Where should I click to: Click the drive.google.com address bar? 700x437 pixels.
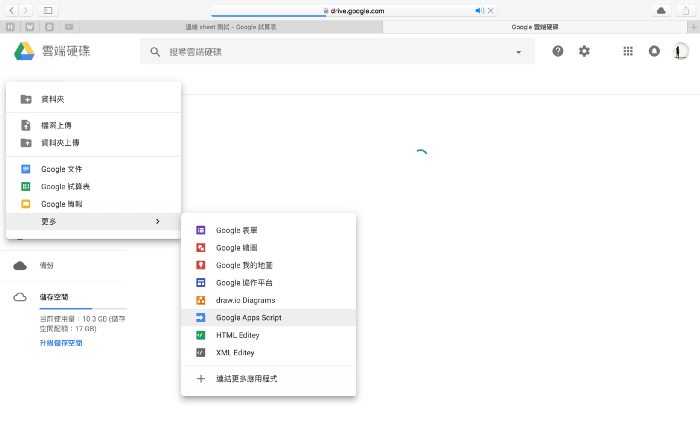(354, 10)
